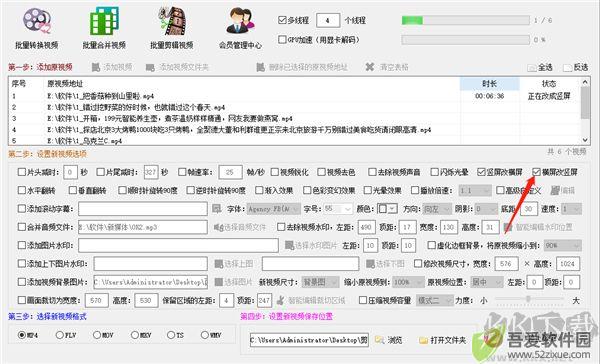Screen dimensions: 600x364
Task: Click 智能编辑水印位置 icon
Action: pos(508,227)
